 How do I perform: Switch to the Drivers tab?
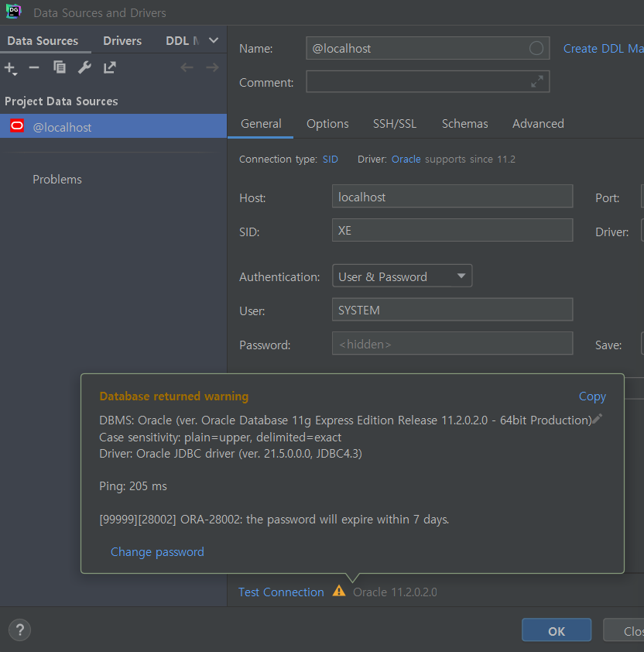(x=122, y=41)
